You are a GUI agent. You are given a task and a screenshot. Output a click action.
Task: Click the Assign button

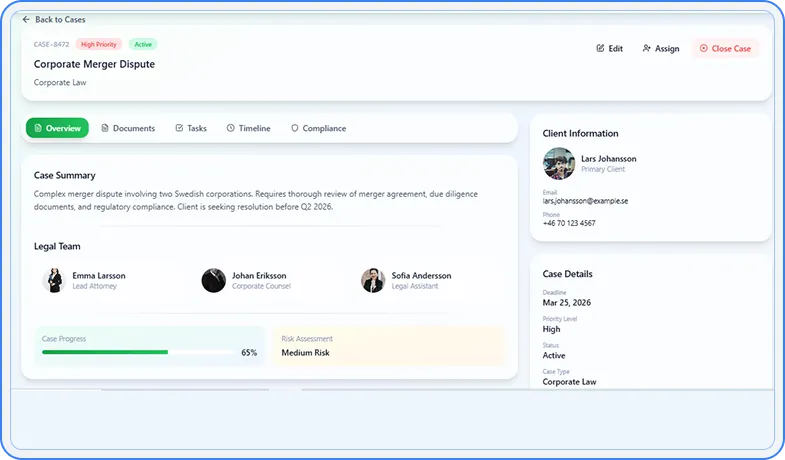[x=660, y=48]
